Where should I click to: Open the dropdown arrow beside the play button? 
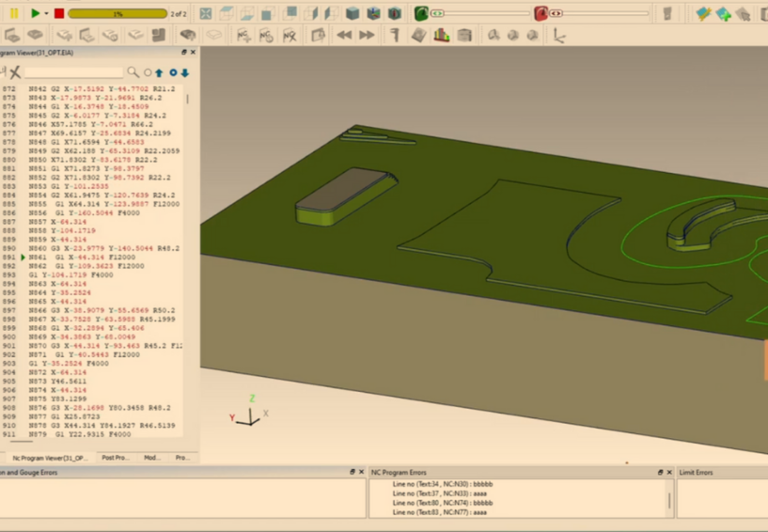47,13
